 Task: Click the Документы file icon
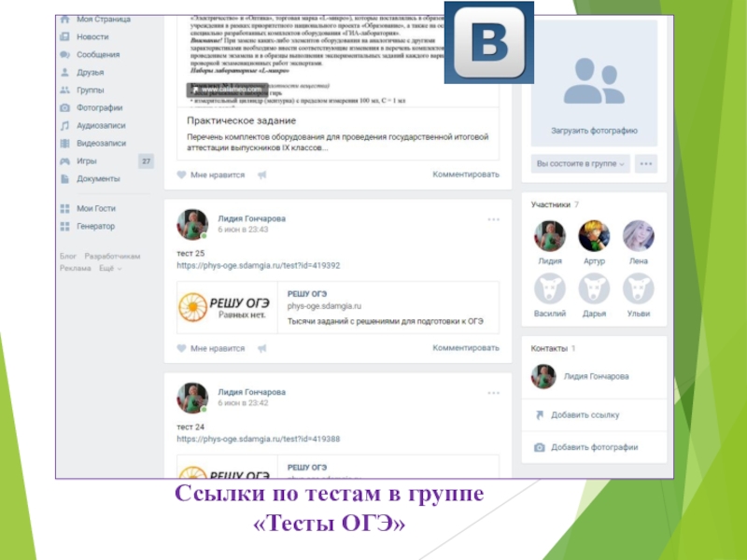64,178
